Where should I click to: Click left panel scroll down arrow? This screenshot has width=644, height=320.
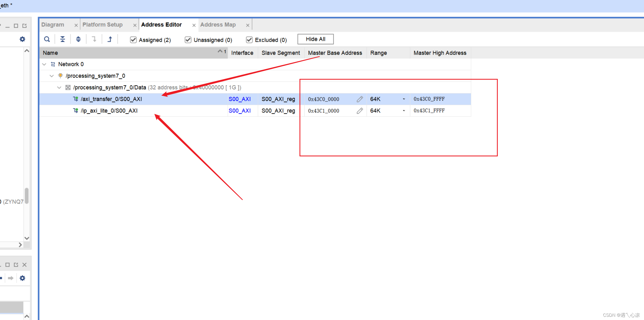click(27, 238)
